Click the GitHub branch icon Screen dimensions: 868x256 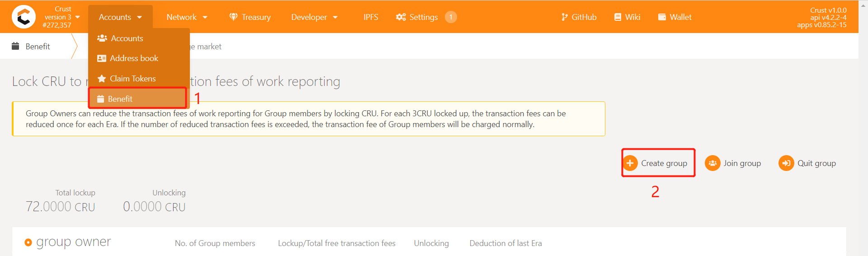pyautogui.click(x=564, y=17)
